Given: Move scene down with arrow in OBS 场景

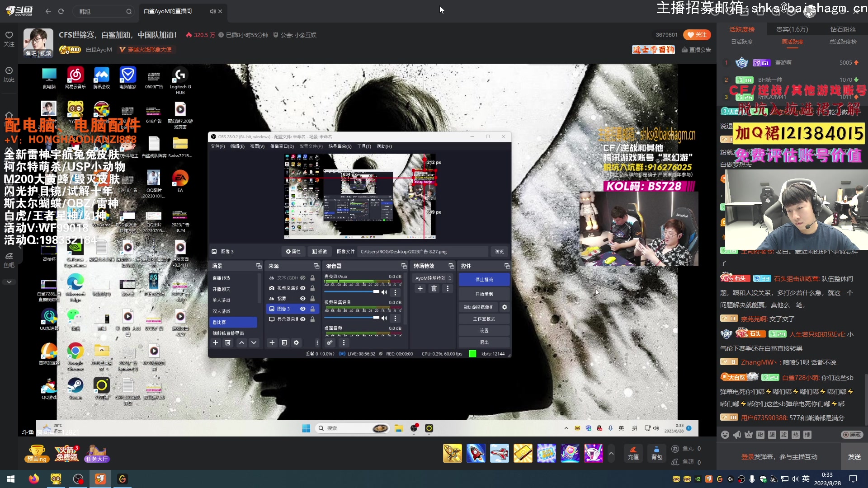Looking at the screenshot, I should point(254,343).
